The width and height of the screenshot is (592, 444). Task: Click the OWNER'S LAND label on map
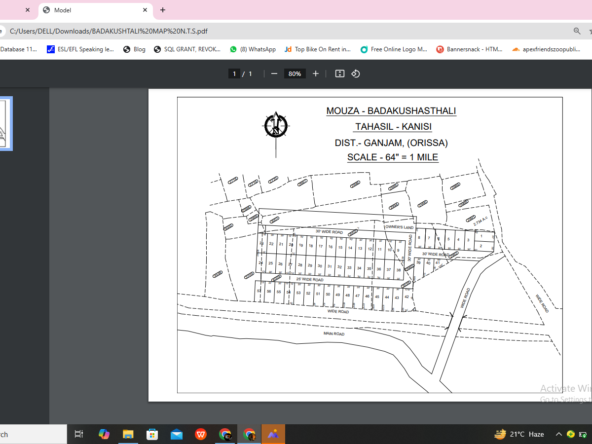click(x=399, y=227)
